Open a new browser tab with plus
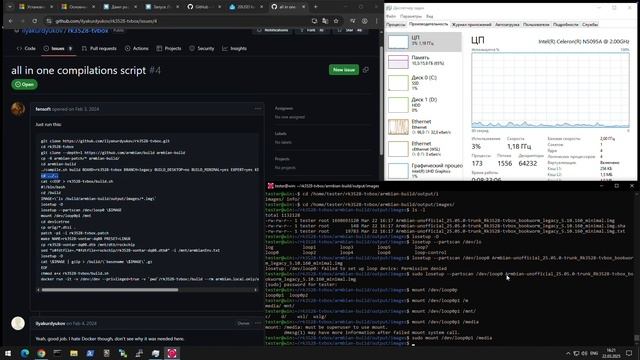This screenshot has width=640, height=360. tap(316, 7)
